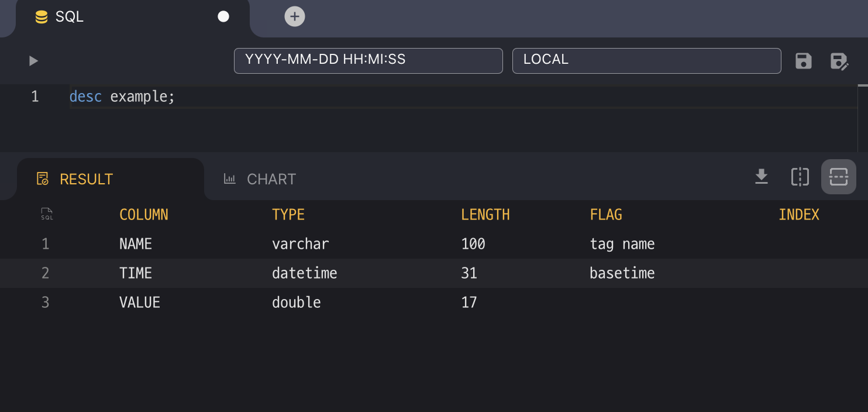The height and width of the screenshot is (412, 868).
Task: Open the LOCAL timezone dropdown
Action: click(x=646, y=61)
